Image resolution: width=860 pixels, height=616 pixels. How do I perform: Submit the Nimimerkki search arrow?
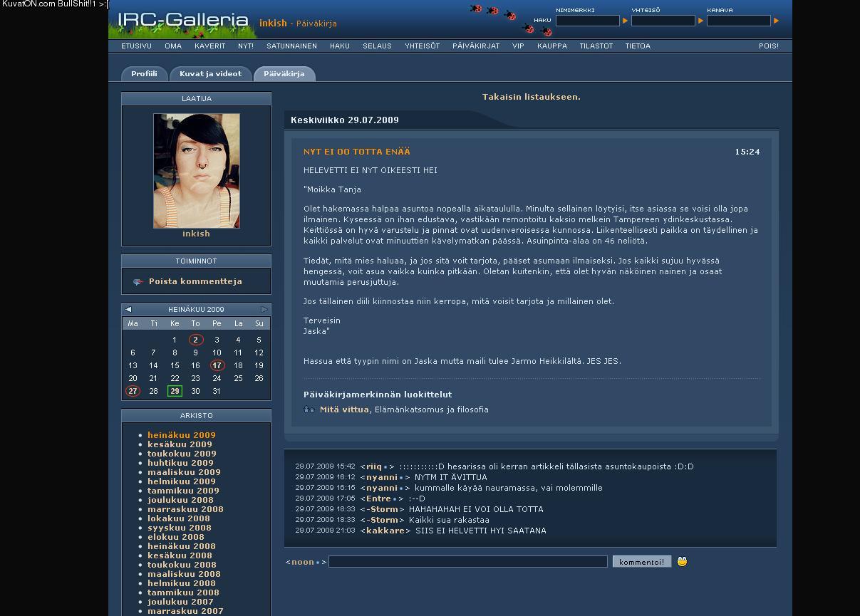pyautogui.click(x=625, y=21)
